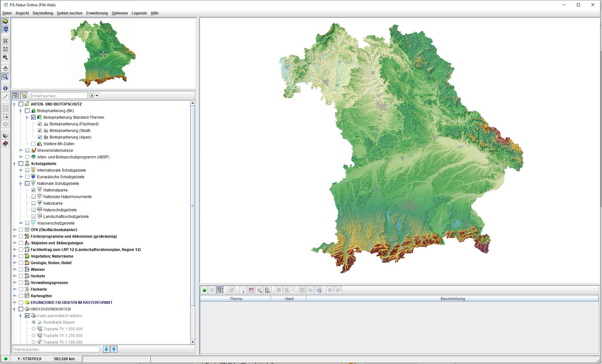Click the green status light in status bar
Viewport: 602px width, 364px height.
(5, 359)
